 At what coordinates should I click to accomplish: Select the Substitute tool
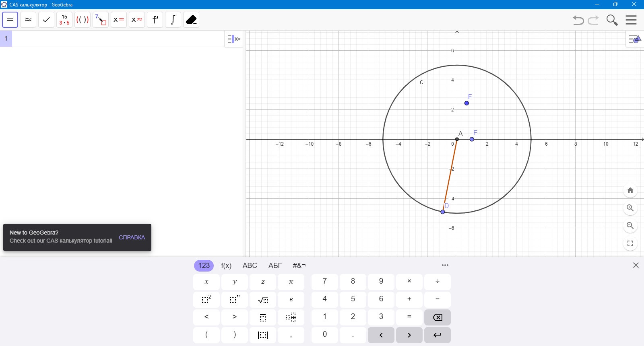point(101,20)
